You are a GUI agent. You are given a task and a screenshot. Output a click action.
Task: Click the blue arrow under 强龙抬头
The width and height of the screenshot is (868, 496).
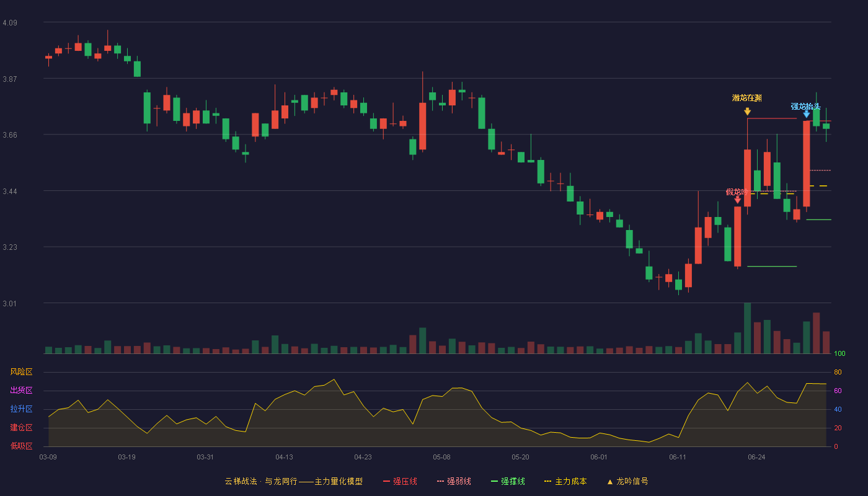pos(807,114)
